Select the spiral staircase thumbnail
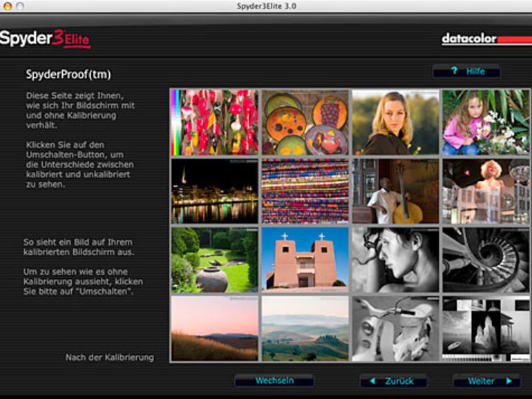Screen dimensions: 532x399 [486, 260]
